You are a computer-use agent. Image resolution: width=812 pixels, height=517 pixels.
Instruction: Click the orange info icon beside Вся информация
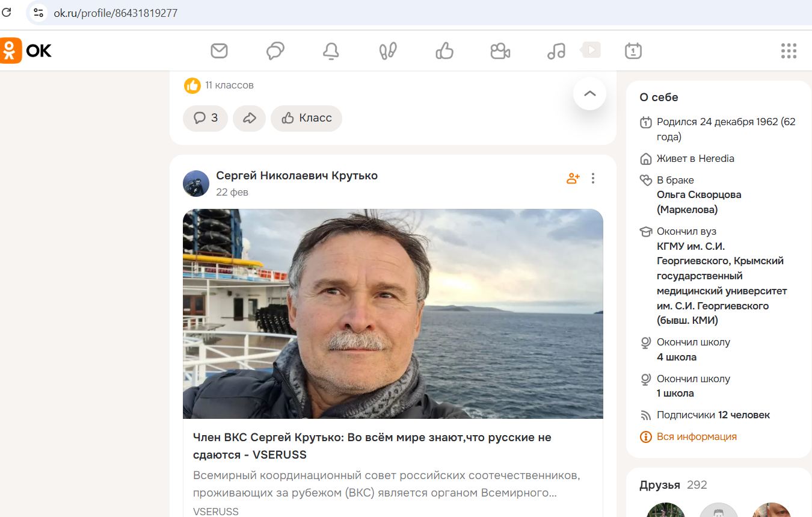pyautogui.click(x=645, y=437)
